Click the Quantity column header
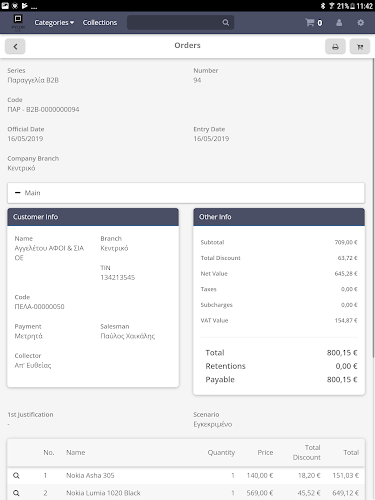 221,452
